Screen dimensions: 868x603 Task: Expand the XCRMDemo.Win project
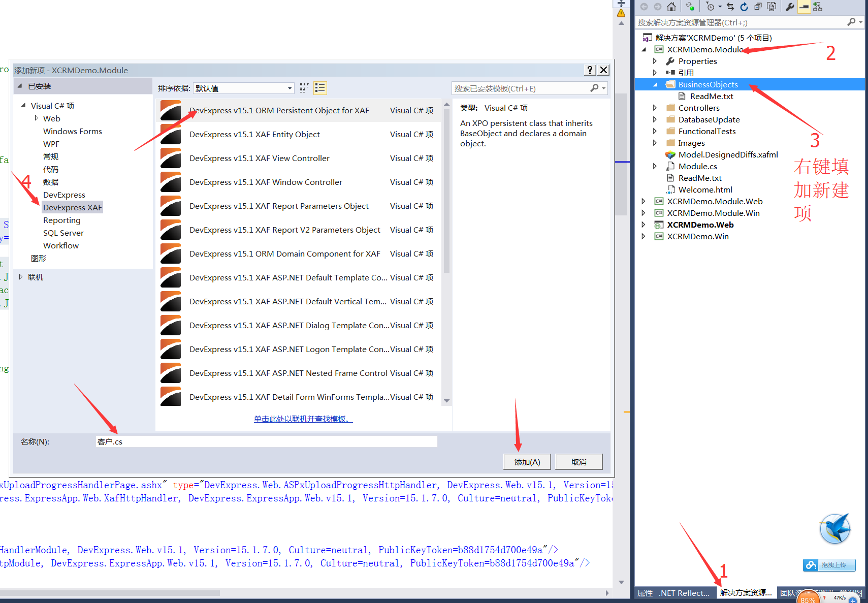tap(644, 236)
